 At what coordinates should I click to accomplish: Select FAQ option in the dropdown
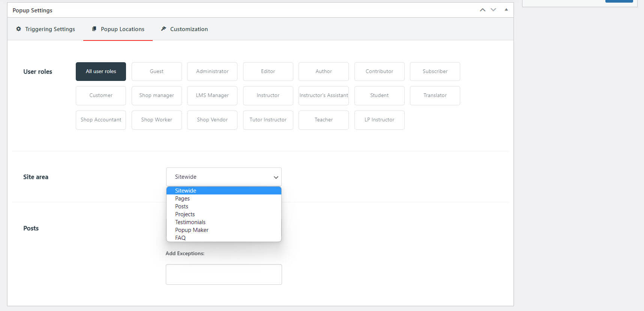click(180, 238)
